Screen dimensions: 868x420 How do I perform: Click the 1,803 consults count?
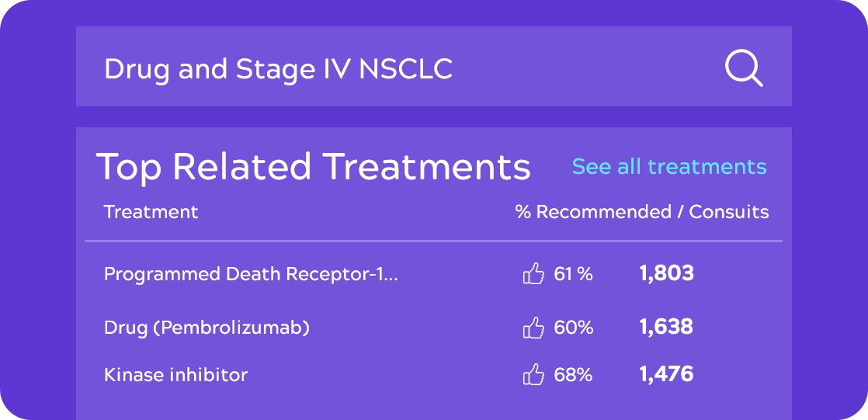666,273
